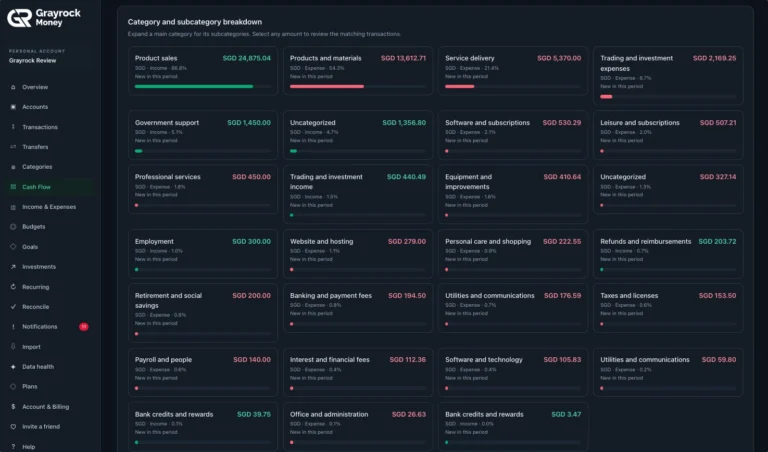Click the Retirement and social savings title
This screenshot has width=768, height=452.
(x=168, y=301)
